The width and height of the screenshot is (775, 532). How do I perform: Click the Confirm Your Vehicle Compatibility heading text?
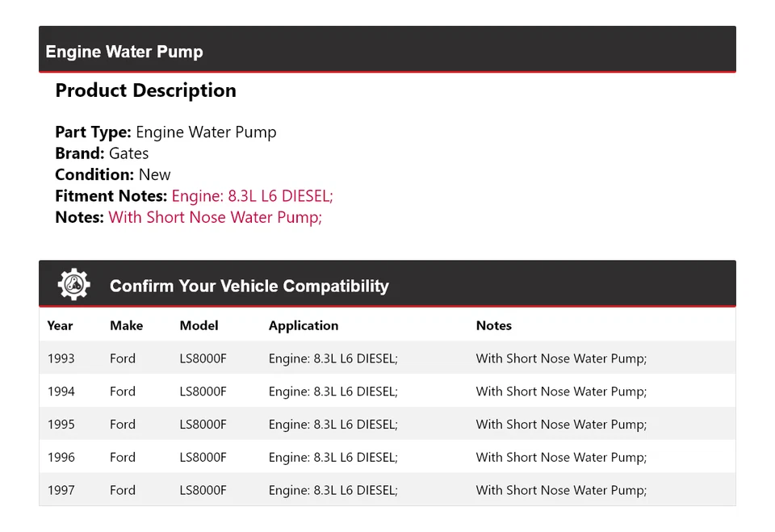[x=249, y=286]
